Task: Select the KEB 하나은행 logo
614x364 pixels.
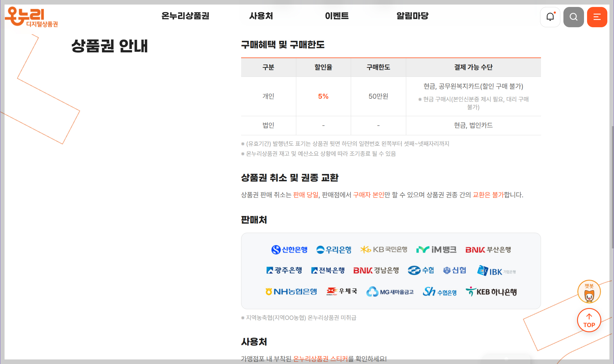Action: (491, 291)
